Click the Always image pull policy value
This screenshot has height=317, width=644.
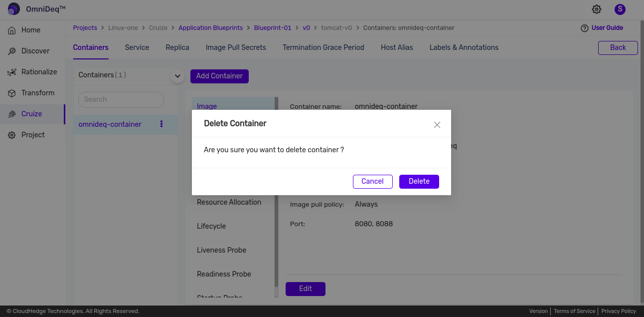pyautogui.click(x=366, y=204)
